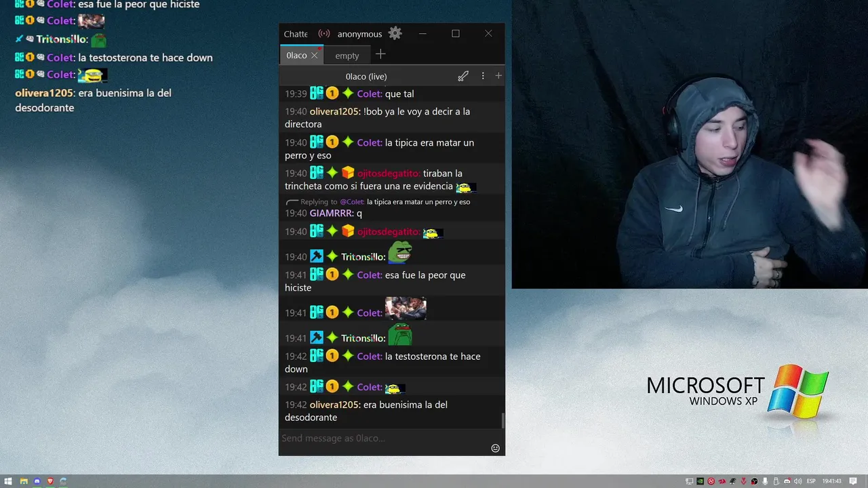This screenshot has height=488, width=868.
Task: Click the ESP language indicator
Action: [x=811, y=481]
